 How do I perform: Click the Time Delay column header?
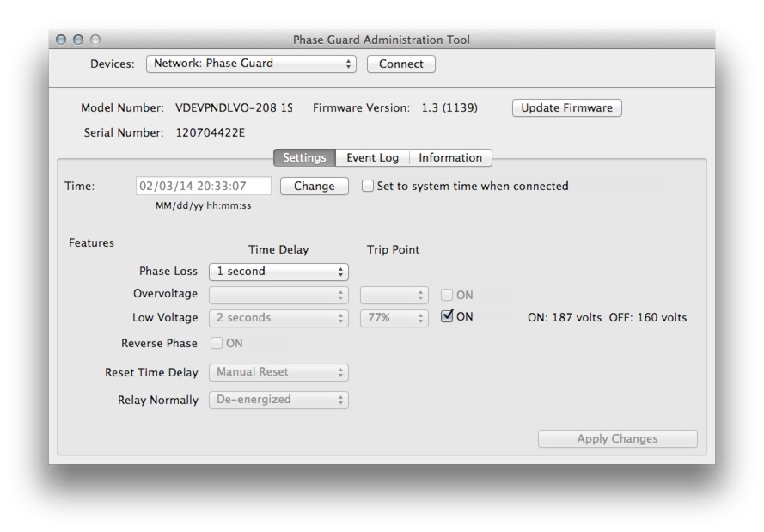click(278, 249)
